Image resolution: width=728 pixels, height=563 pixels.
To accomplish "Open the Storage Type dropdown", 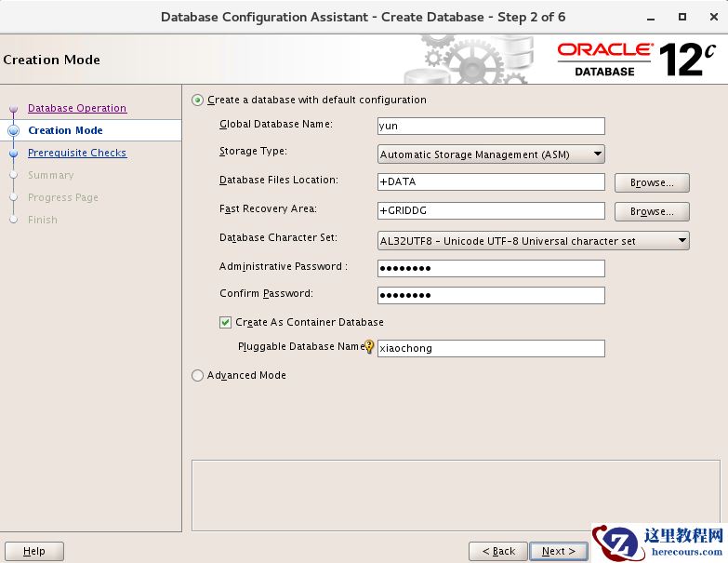I will pyautogui.click(x=491, y=154).
